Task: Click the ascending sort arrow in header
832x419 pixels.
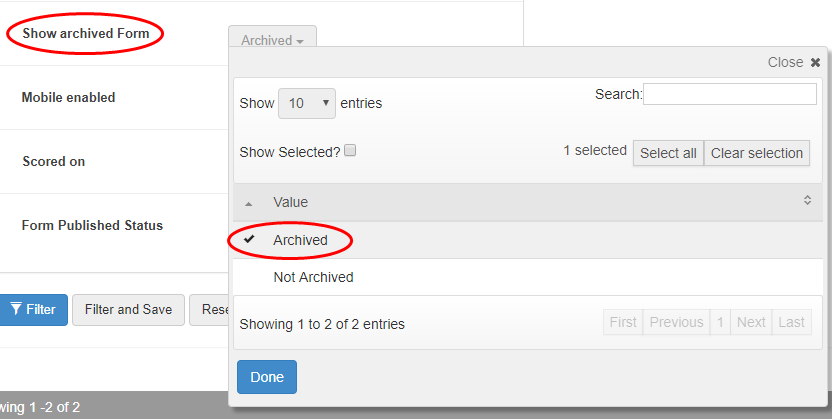Action: 249,203
